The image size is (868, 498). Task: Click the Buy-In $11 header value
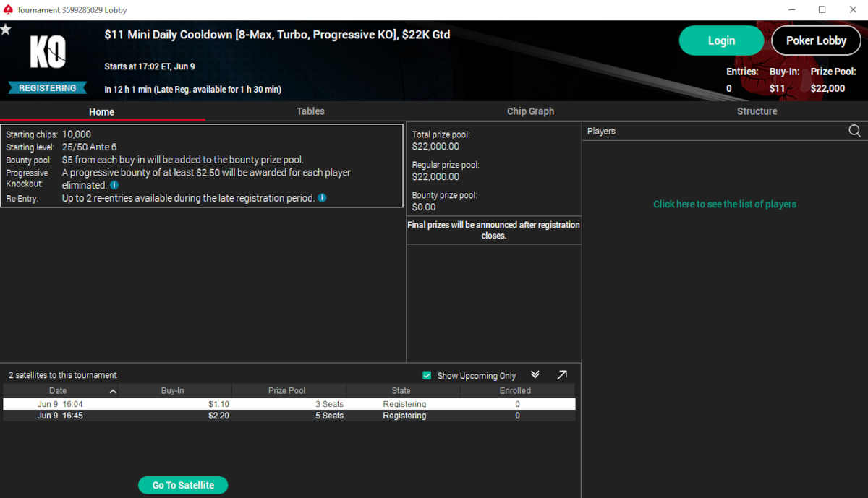(x=777, y=88)
